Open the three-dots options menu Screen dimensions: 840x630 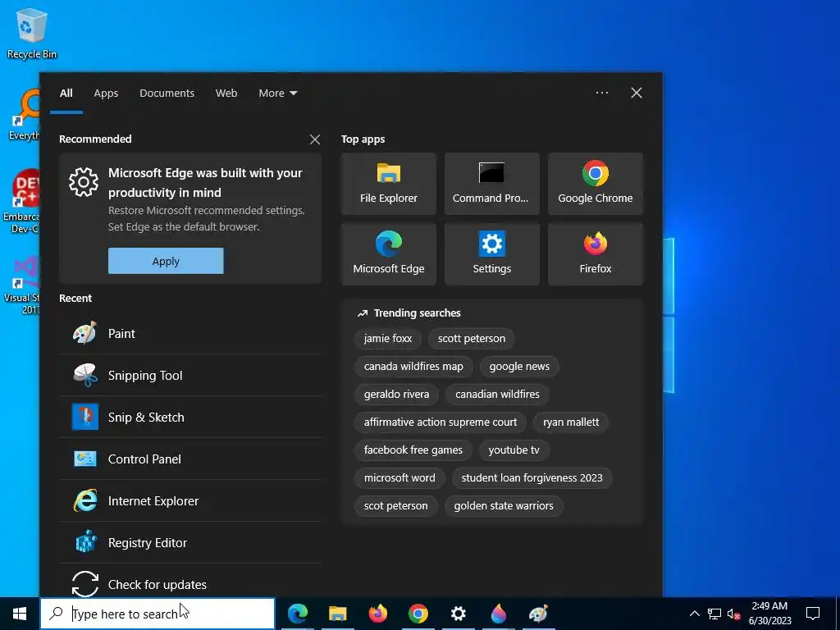click(601, 93)
